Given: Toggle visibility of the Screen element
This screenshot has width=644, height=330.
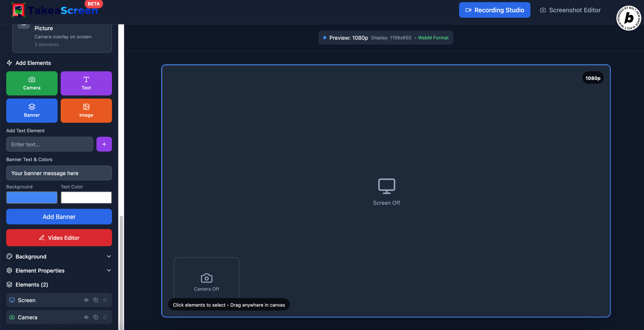Looking at the screenshot, I should (x=86, y=300).
